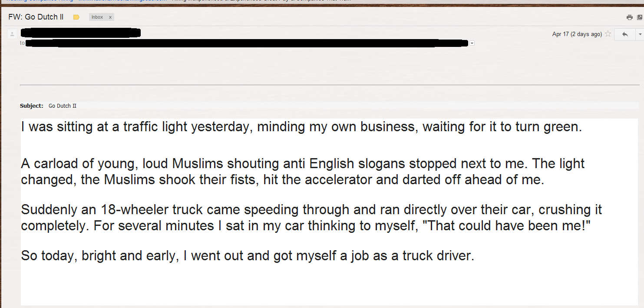Click the sender's profile avatar

12,34
